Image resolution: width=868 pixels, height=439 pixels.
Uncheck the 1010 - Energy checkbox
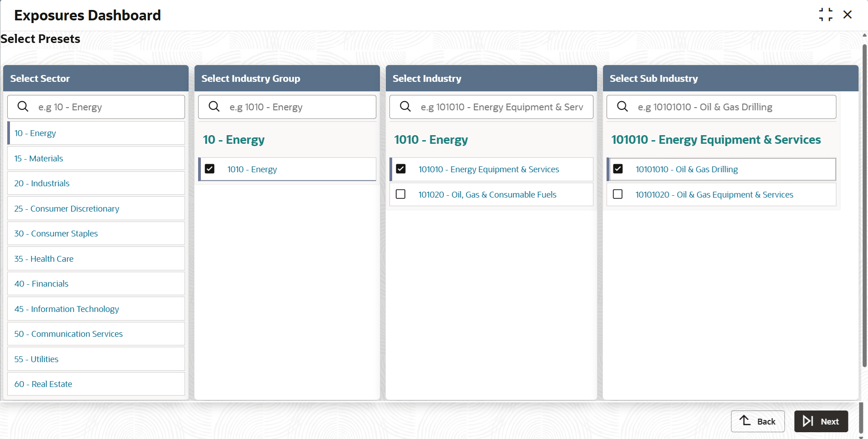[x=210, y=169]
